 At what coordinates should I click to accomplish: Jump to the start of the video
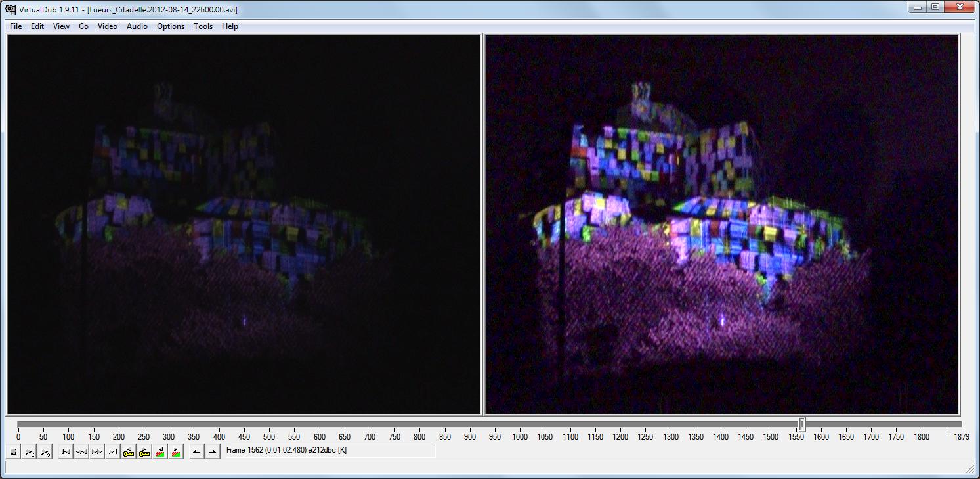pos(66,452)
